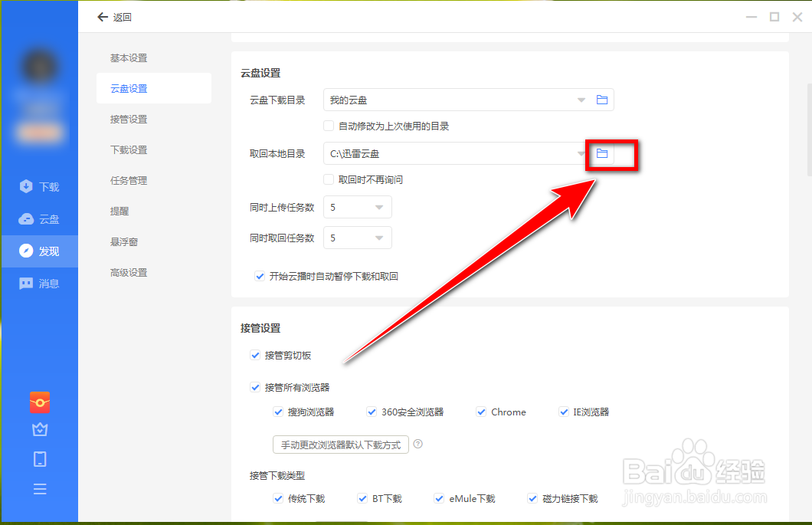Open the hamburger menu at sidebar bottom
The width and height of the screenshot is (812, 525).
click(x=39, y=488)
